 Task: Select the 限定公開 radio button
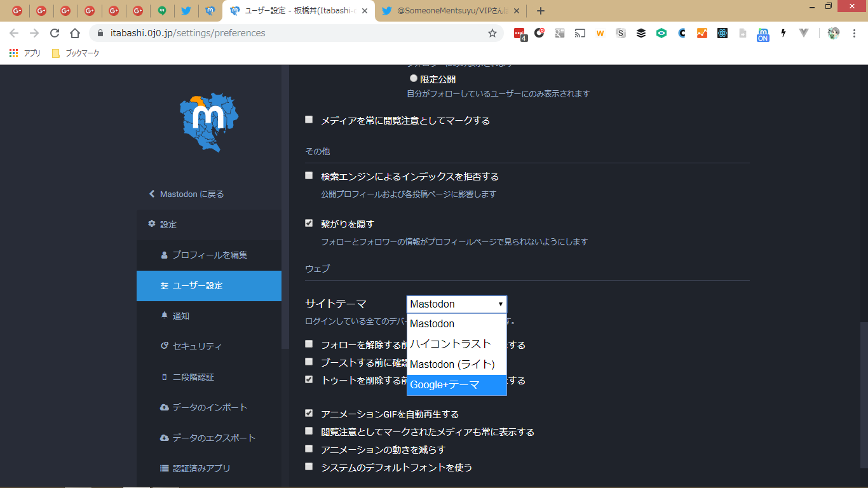pos(414,79)
